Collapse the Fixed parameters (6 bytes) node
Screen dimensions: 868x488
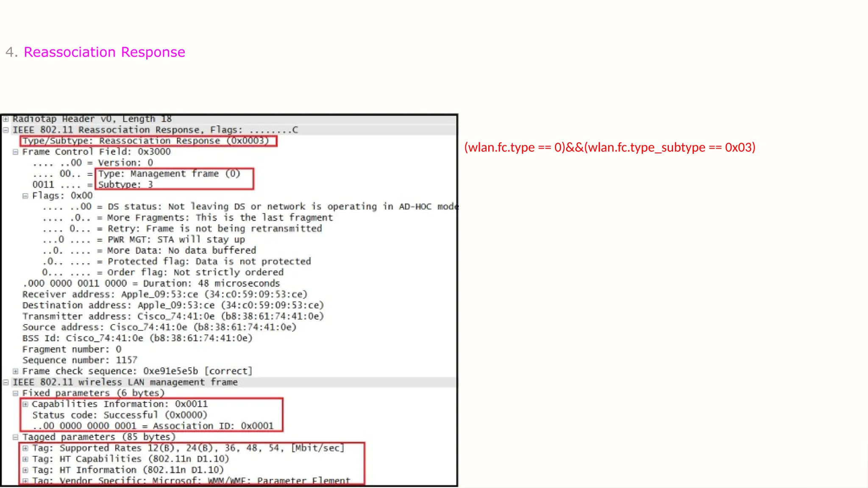coord(16,393)
